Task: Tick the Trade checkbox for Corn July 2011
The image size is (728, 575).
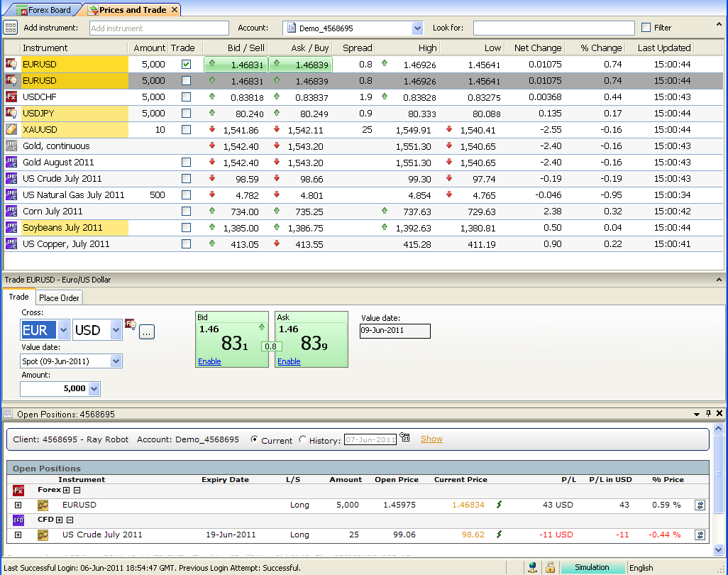Action: [x=186, y=212]
